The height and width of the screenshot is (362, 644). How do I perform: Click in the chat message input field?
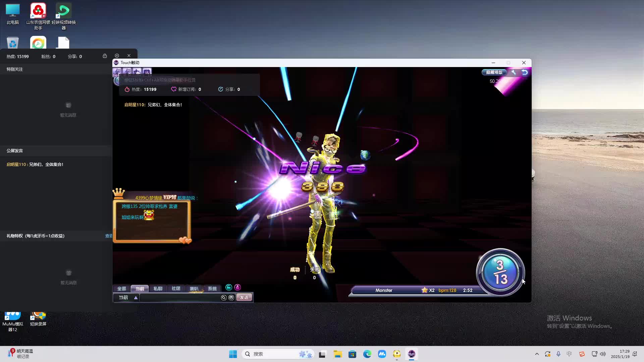tap(179, 298)
